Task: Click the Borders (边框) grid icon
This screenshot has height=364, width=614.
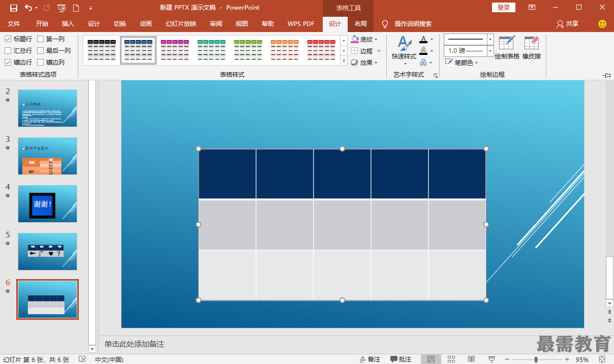Action: coord(355,51)
